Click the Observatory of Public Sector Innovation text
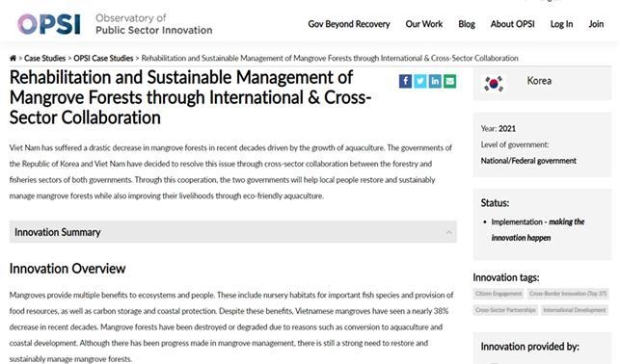The image size is (620, 364). [x=154, y=24]
